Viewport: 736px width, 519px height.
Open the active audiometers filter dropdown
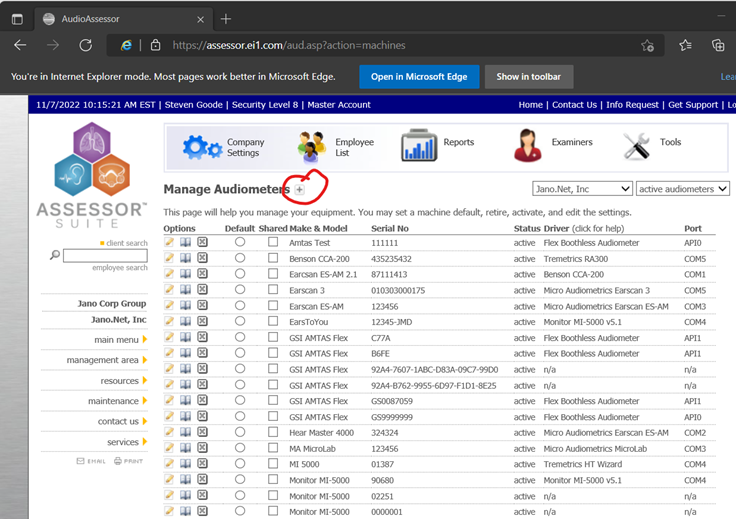click(x=682, y=189)
